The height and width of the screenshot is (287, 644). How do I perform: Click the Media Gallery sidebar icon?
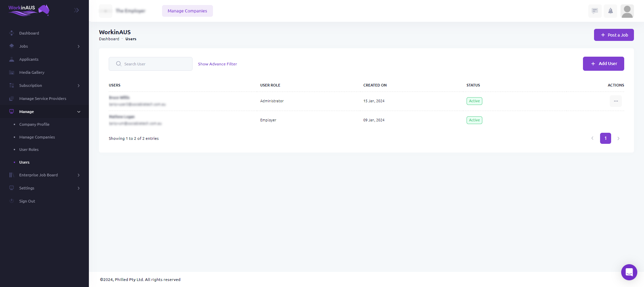[x=12, y=72]
